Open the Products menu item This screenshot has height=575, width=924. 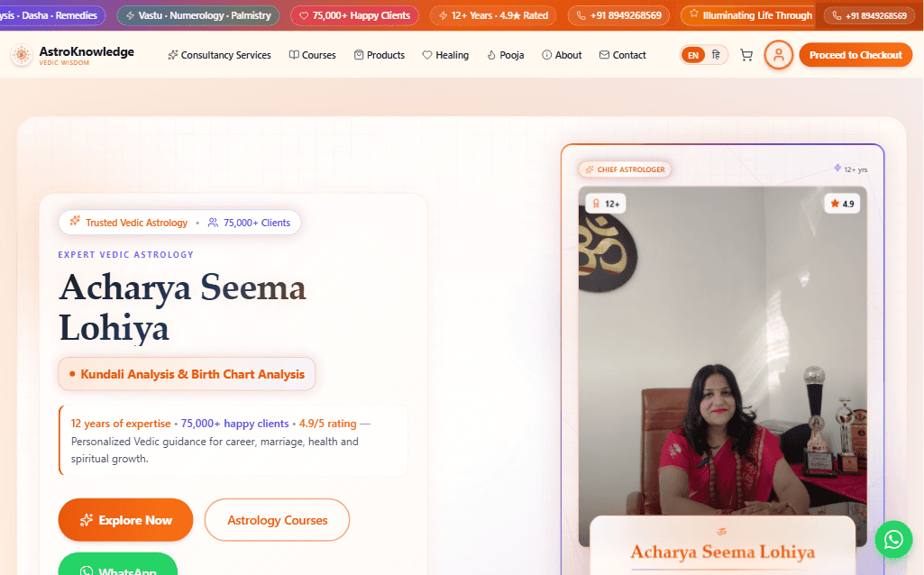click(x=379, y=55)
